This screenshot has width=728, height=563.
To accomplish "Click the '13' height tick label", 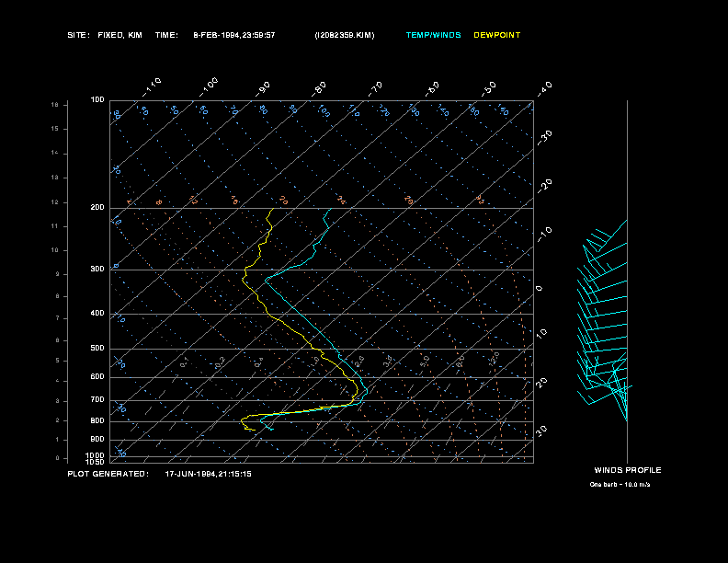I will [x=55, y=178].
